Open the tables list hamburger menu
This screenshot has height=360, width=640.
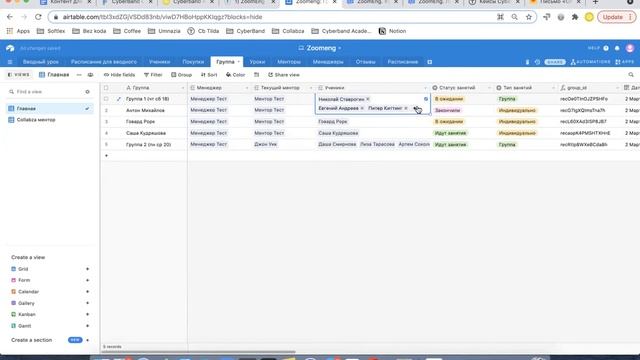tap(10, 62)
